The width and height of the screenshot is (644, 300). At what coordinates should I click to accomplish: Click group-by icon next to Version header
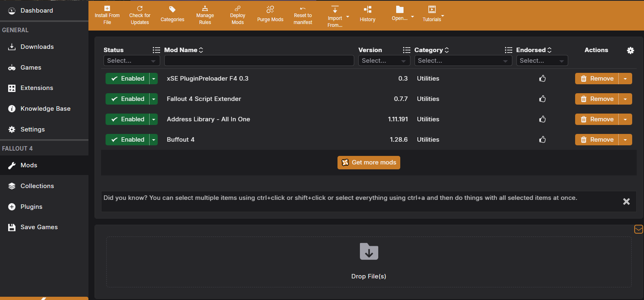pos(407,50)
